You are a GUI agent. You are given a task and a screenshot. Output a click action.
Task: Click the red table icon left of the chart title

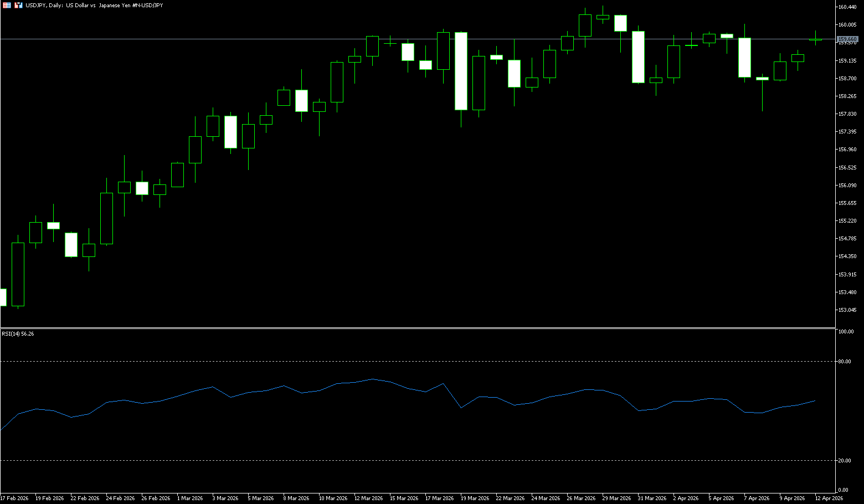pos(7,5)
